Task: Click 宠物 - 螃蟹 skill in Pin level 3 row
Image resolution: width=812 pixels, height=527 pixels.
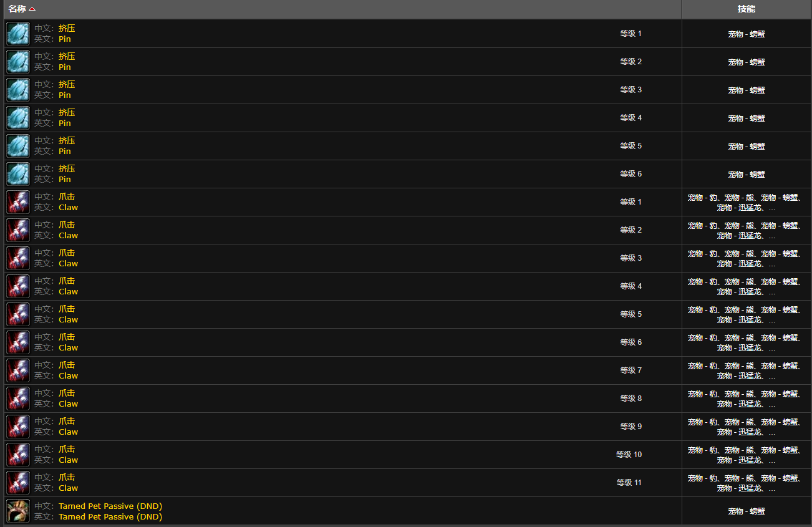Action: (x=747, y=90)
